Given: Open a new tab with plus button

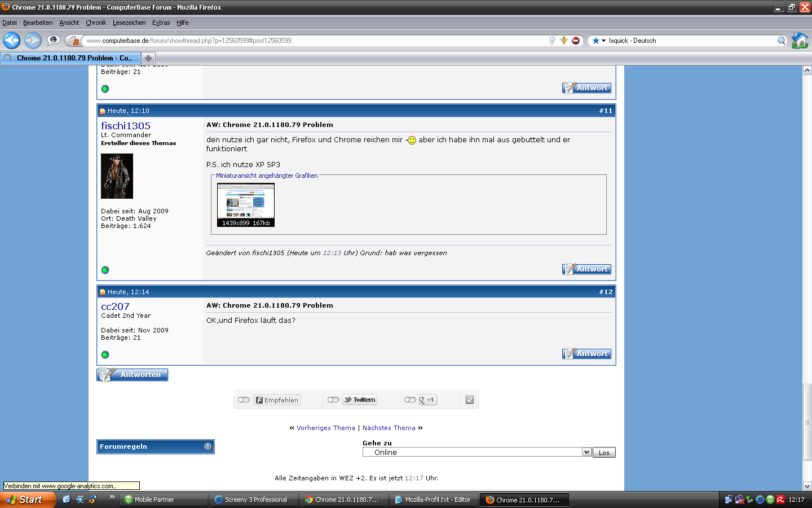Looking at the screenshot, I should pos(148,58).
